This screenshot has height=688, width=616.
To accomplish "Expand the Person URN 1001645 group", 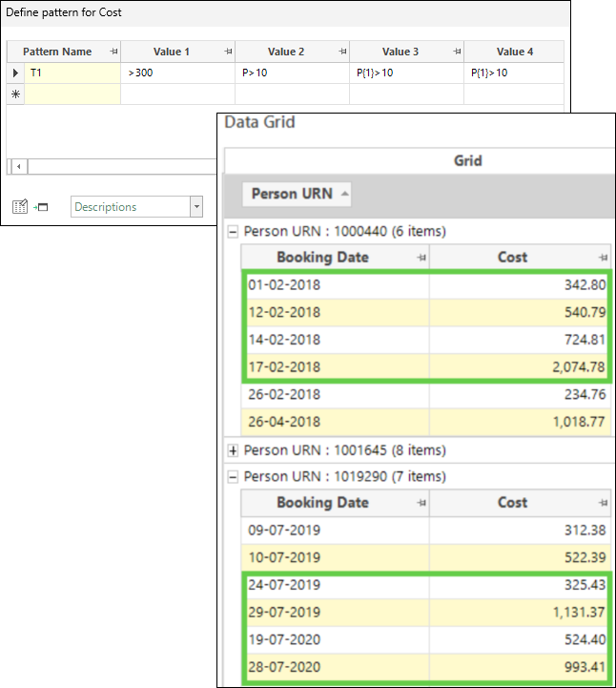I will (234, 450).
